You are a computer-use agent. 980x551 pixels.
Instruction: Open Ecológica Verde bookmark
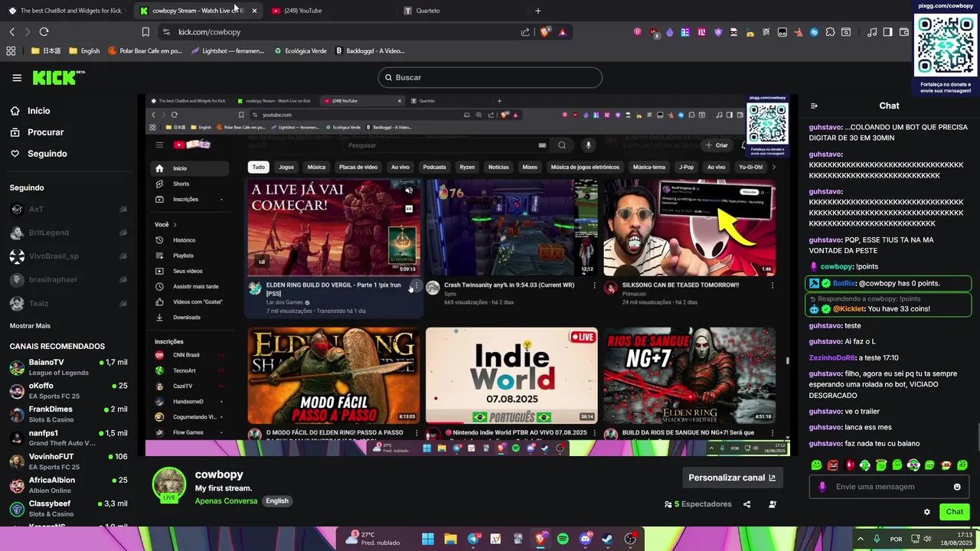[300, 51]
